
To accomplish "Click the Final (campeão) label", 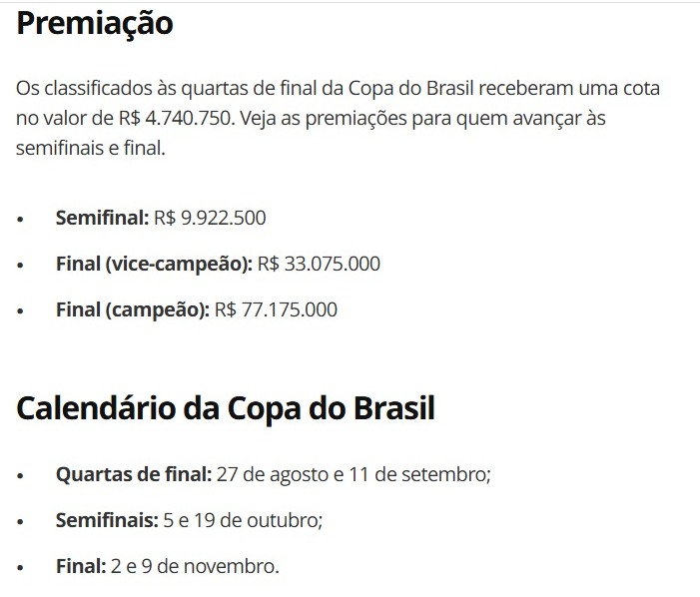I will click(133, 309).
